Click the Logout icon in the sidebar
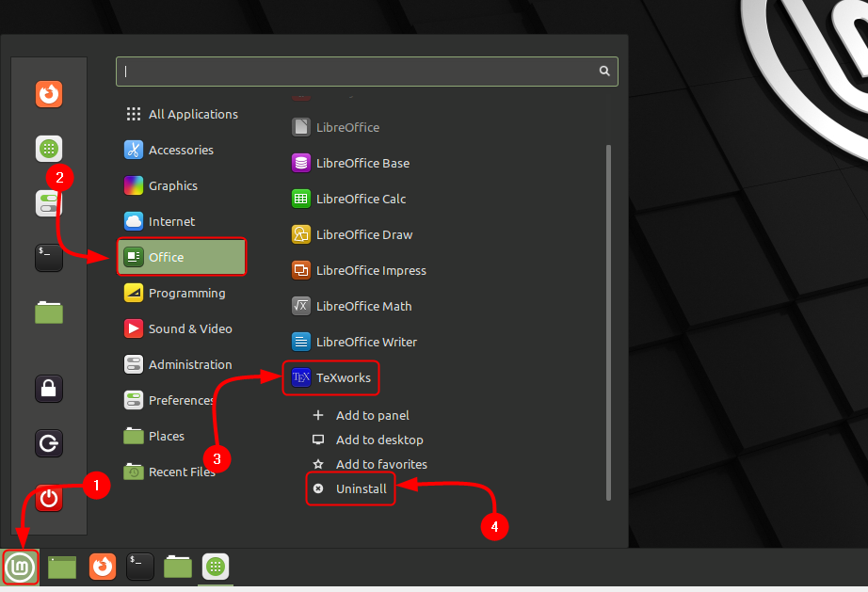 coord(49,443)
